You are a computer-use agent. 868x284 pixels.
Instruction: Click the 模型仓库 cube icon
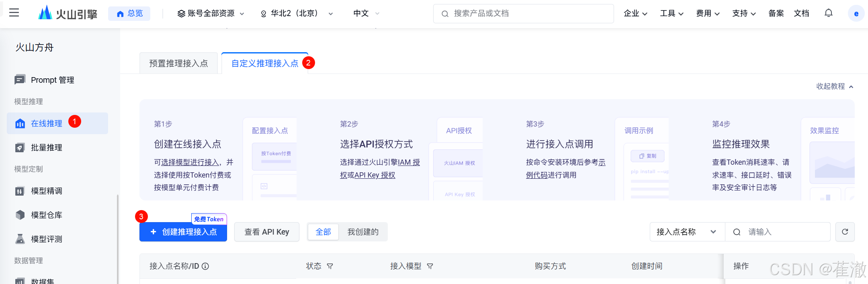(x=20, y=215)
